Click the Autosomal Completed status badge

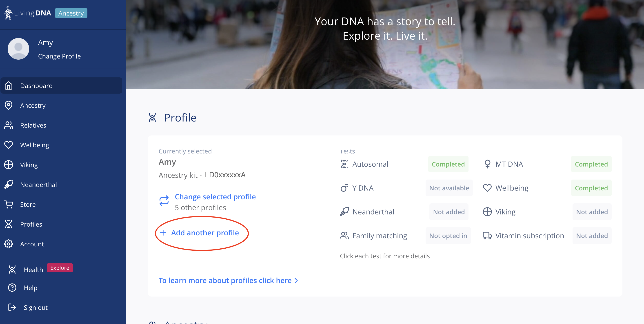(x=448, y=164)
